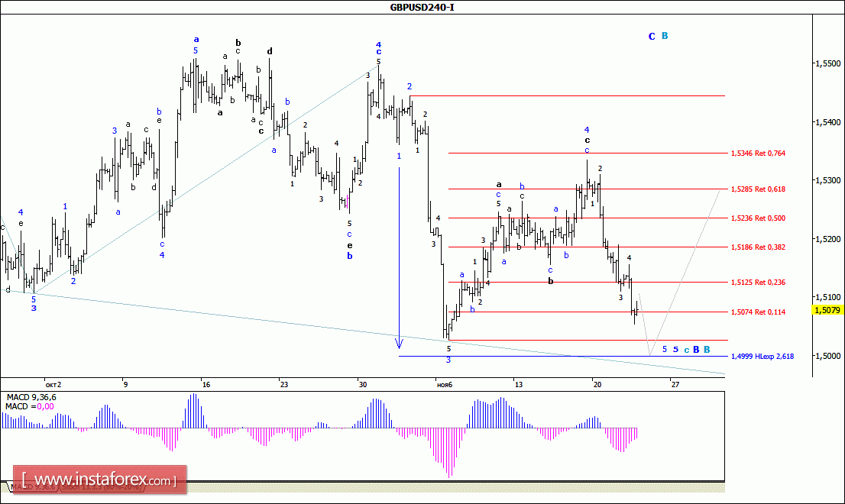
Task: Click the date label 23 on time axis
Action: click(284, 384)
